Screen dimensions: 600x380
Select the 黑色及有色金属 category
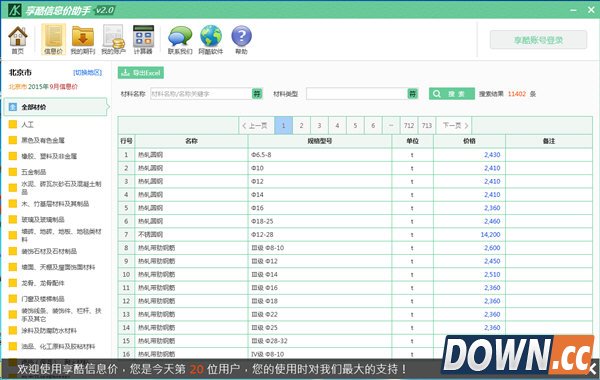43,140
